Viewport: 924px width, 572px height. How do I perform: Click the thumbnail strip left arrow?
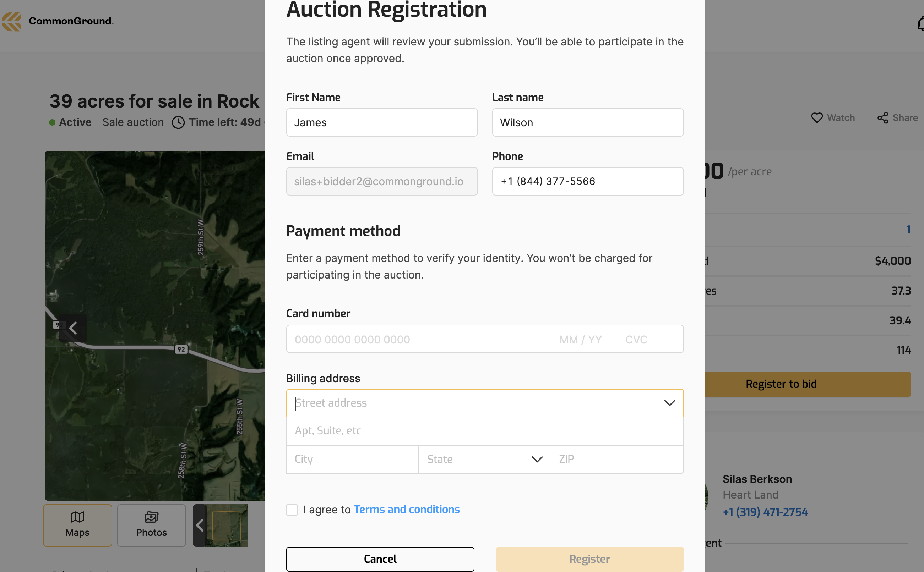coord(200,525)
